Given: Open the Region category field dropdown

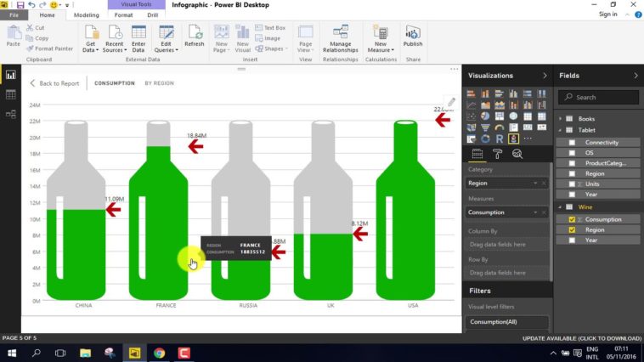Looking at the screenshot, I should pos(535,184).
